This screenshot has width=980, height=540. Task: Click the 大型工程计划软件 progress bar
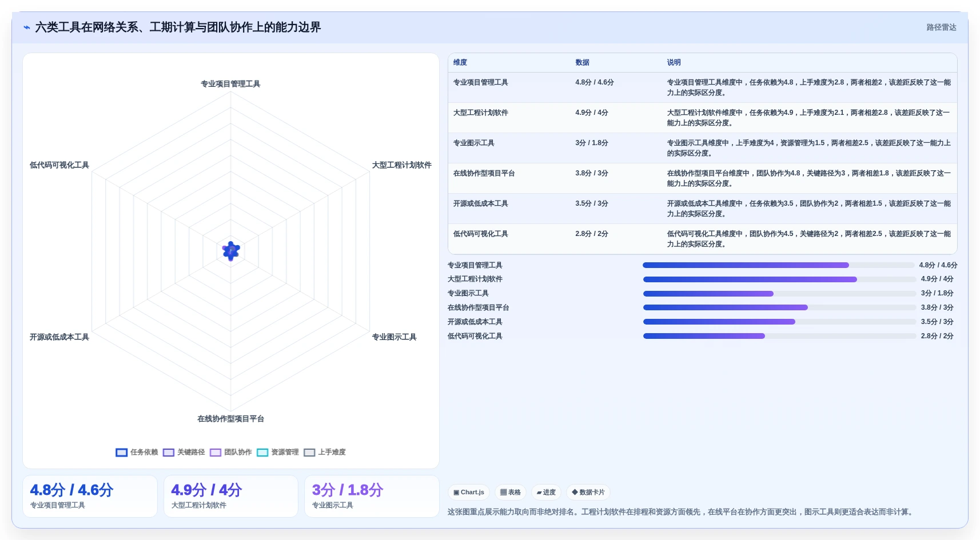tap(780, 279)
